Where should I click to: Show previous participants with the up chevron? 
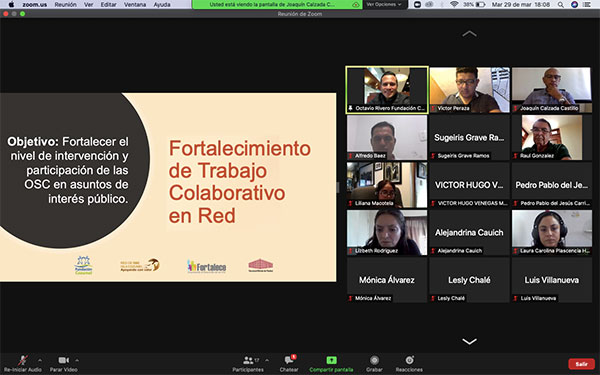pyautogui.click(x=469, y=34)
